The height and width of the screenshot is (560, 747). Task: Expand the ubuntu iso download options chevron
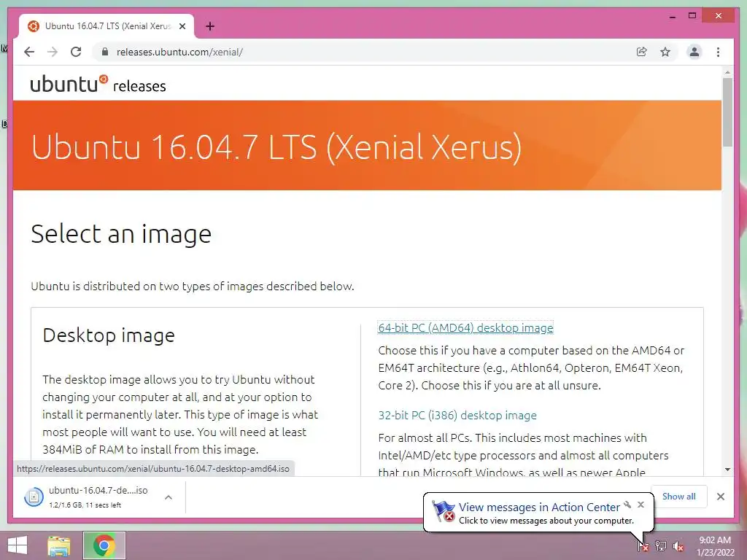pyautogui.click(x=169, y=497)
